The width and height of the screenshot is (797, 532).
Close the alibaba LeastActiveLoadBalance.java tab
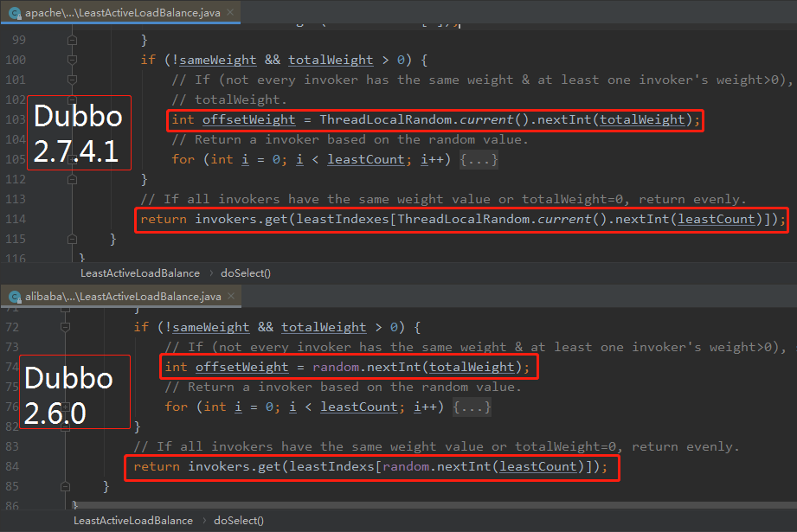(x=231, y=296)
